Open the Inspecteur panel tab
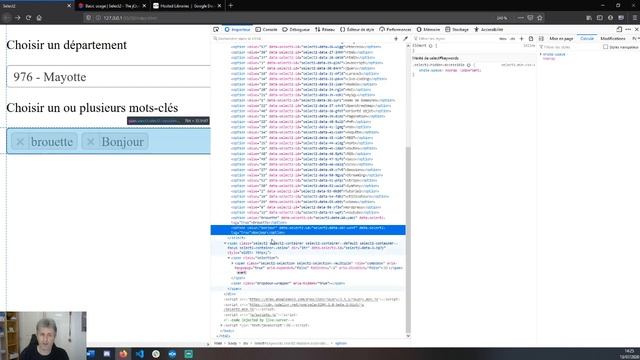 coord(237,29)
